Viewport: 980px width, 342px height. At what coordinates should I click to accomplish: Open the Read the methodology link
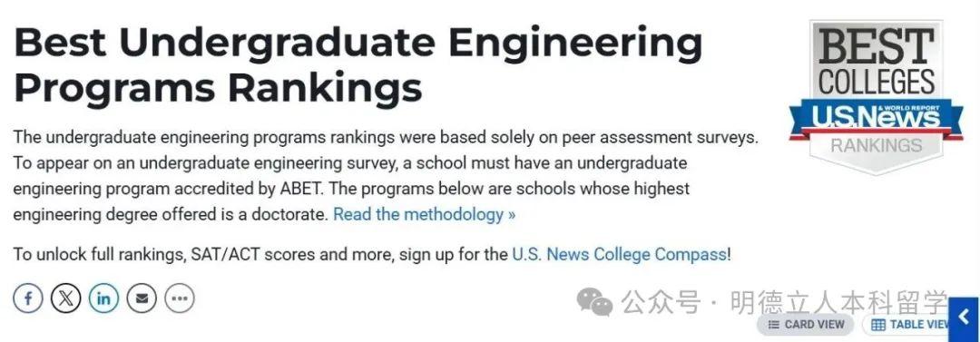tap(425, 214)
